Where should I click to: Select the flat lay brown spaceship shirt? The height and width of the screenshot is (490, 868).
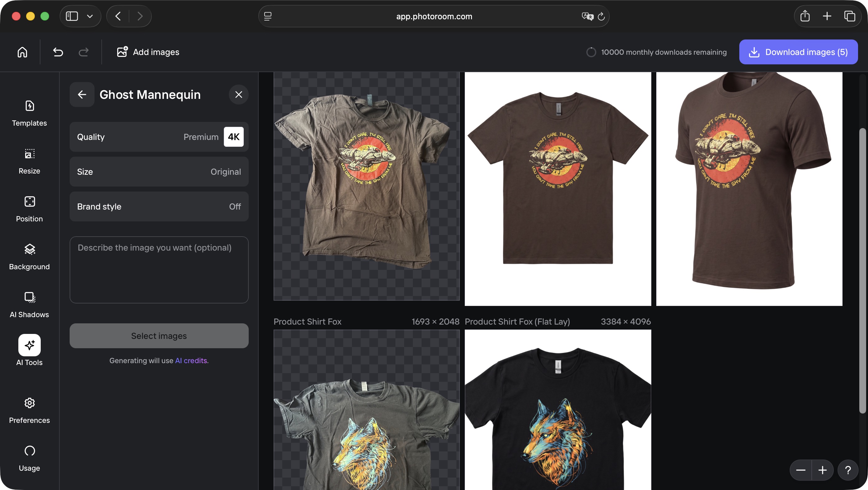pyautogui.click(x=558, y=189)
